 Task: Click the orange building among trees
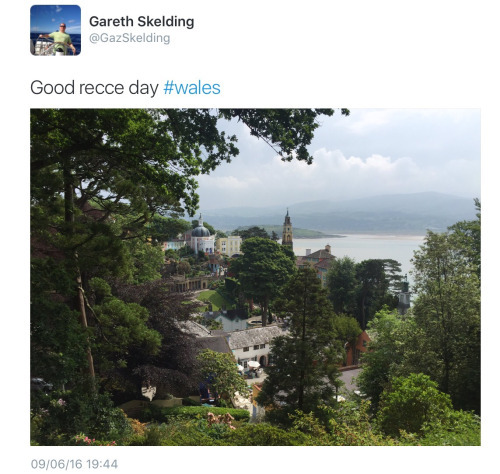(x=358, y=347)
